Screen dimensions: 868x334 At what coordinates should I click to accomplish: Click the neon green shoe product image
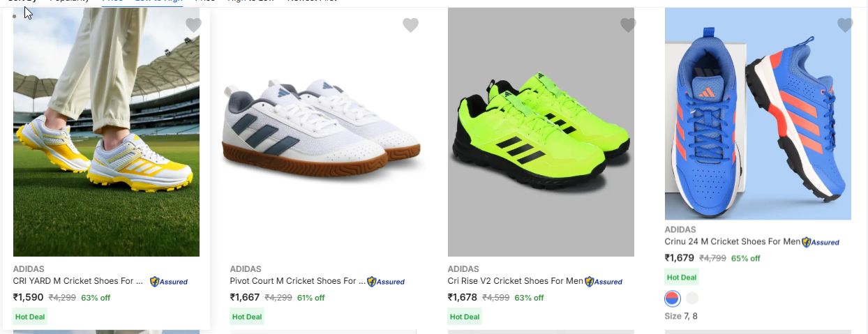click(541, 132)
